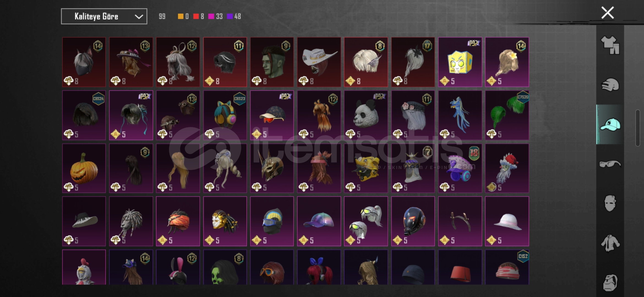Select the cat-ear headphones C8S23 item
644x297 pixels.
pyautogui.click(x=225, y=115)
